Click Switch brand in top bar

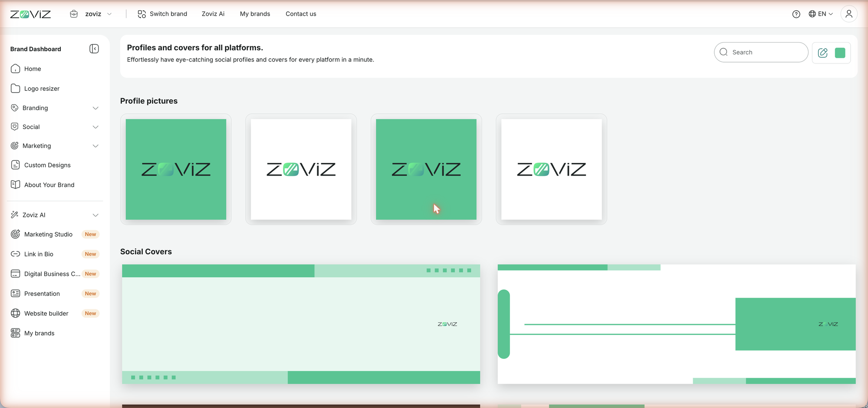pyautogui.click(x=162, y=14)
